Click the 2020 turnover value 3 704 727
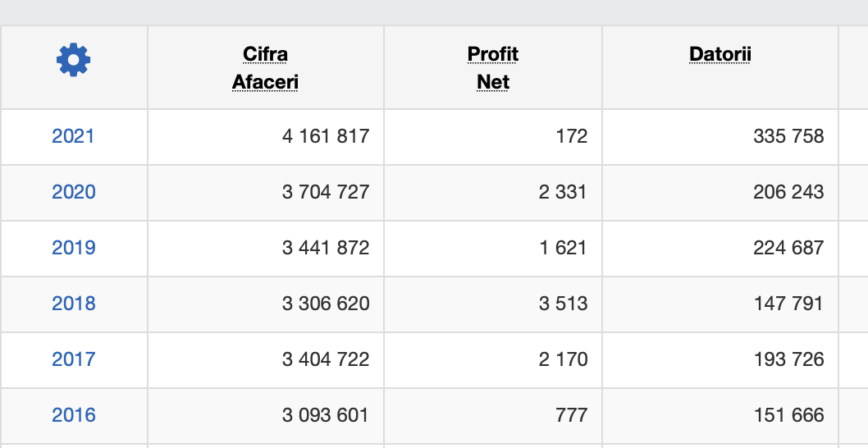This screenshot has height=448, width=868. [x=326, y=192]
